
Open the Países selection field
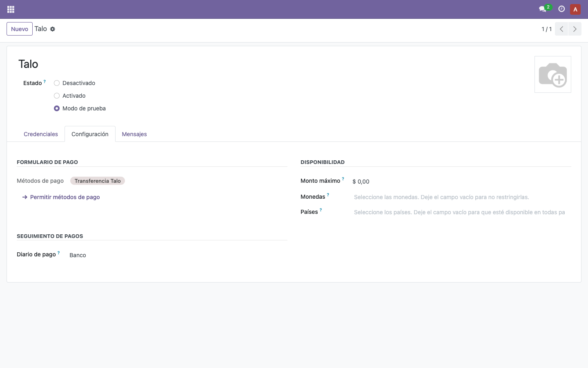461,212
